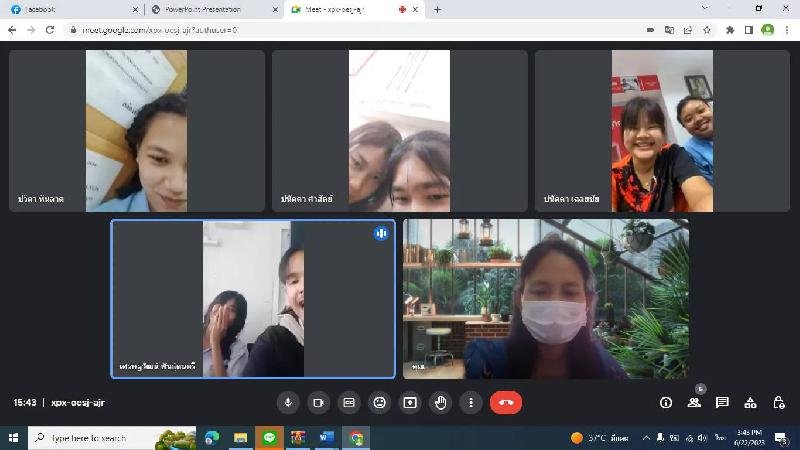Expand the system tray hidden icons
The height and width of the screenshot is (450, 800).
647,438
